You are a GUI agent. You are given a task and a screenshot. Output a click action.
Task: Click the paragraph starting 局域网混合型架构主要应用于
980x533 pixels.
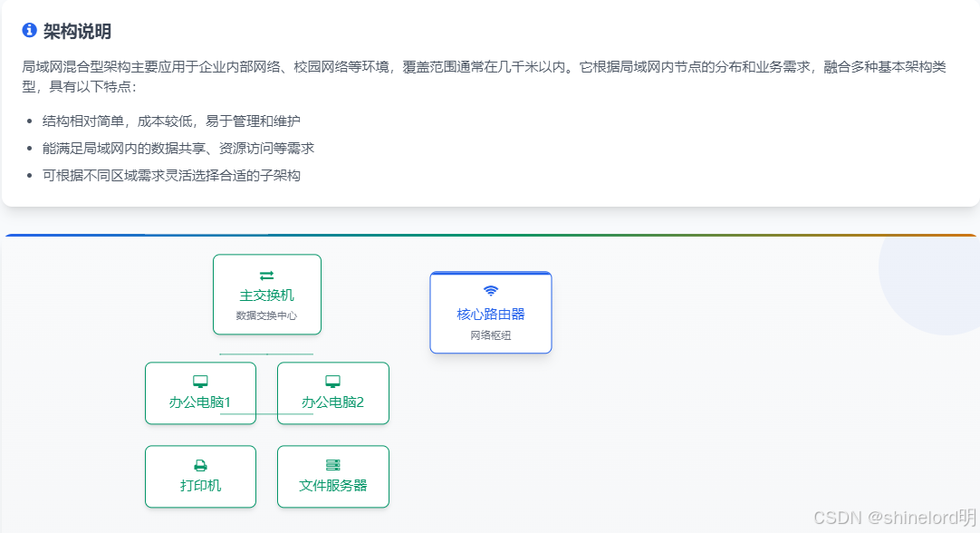485,76
